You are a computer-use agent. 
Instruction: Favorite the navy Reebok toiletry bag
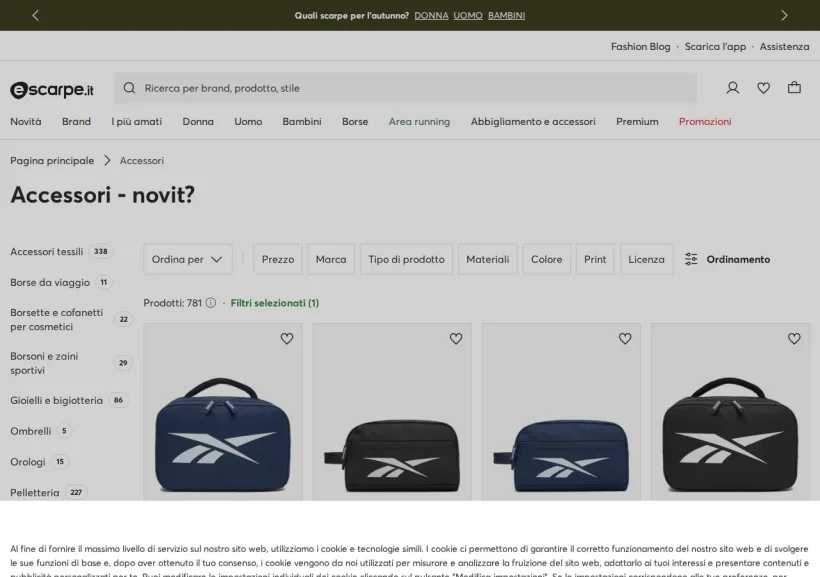pos(625,338)
